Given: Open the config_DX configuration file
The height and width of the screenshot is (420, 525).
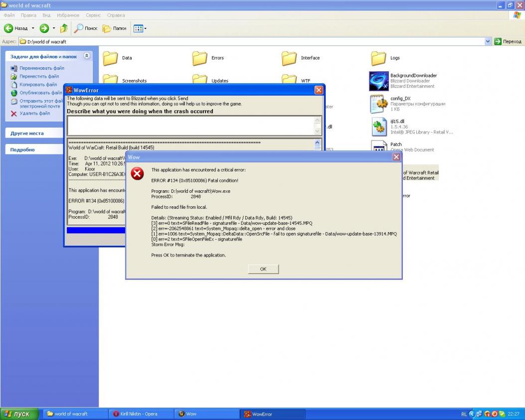Looking at the screenshot, I should tap(379, 104).
